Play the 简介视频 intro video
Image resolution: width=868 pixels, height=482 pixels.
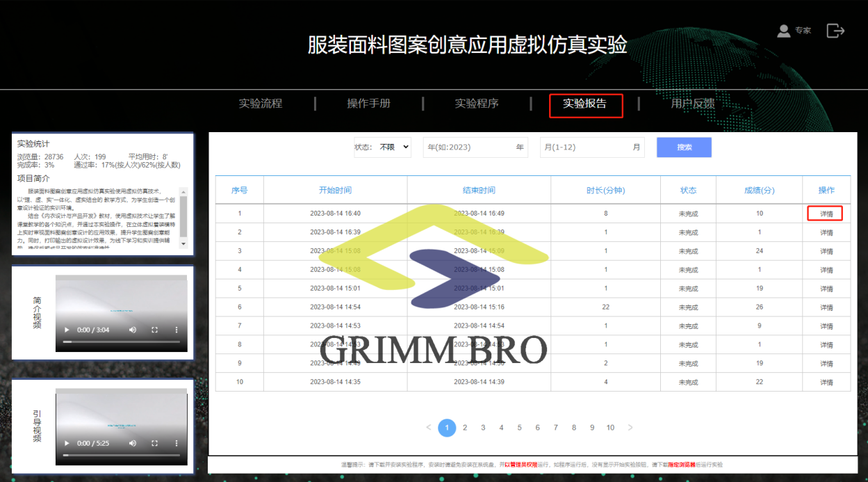pyautogui.click(x=67, y=330)
